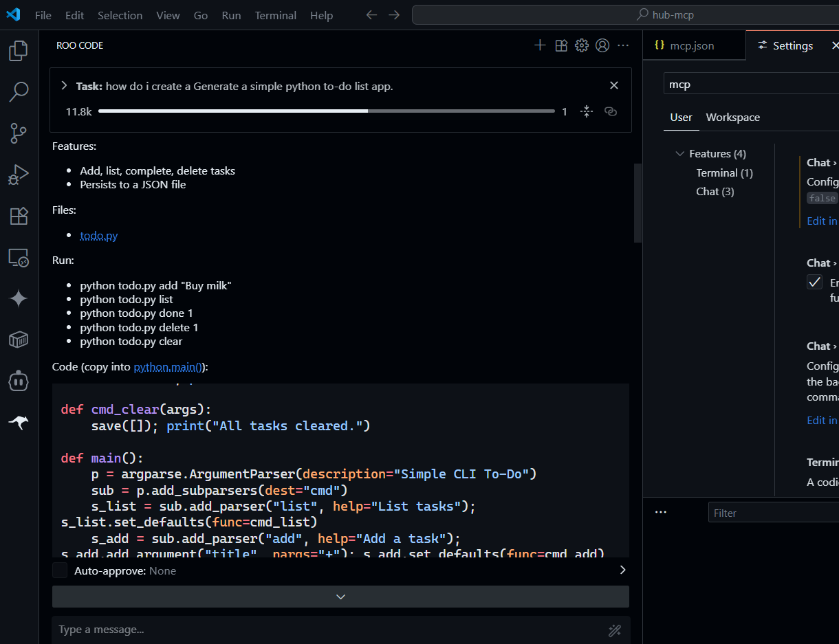The width and height of the screenshot is (839, 644).
Task: Open the Roo Code kangaroo icon
Action: point(19,423)
